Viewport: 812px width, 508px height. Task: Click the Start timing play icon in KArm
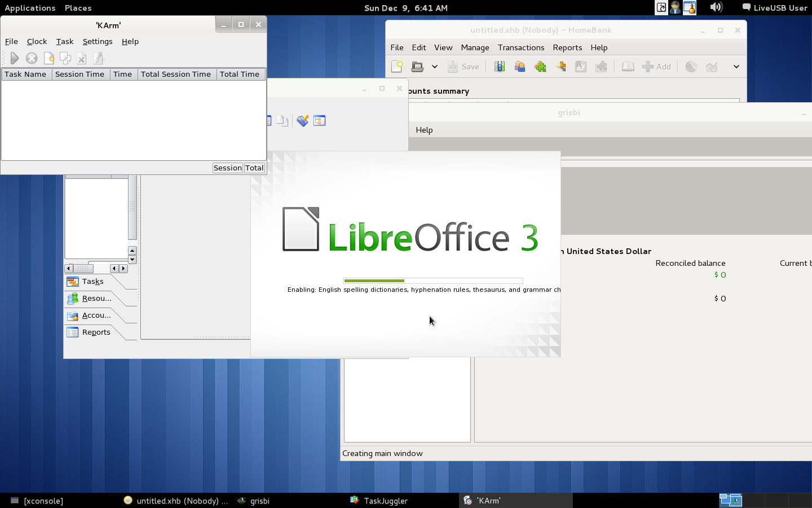click(15, 58)
